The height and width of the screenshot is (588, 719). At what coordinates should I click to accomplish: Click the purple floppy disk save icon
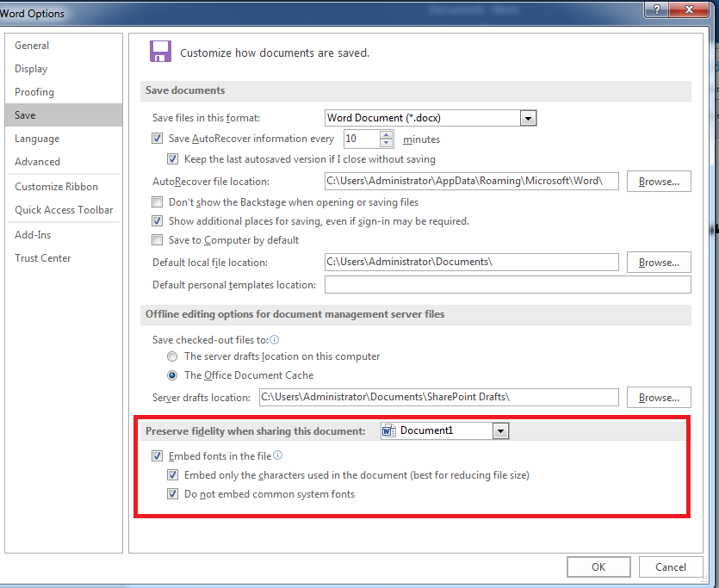tap(160, 51)
